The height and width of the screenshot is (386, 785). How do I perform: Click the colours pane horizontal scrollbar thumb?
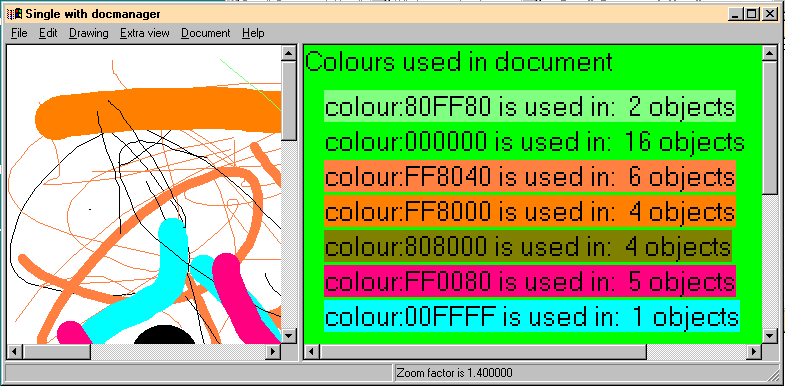pos(483,351)
